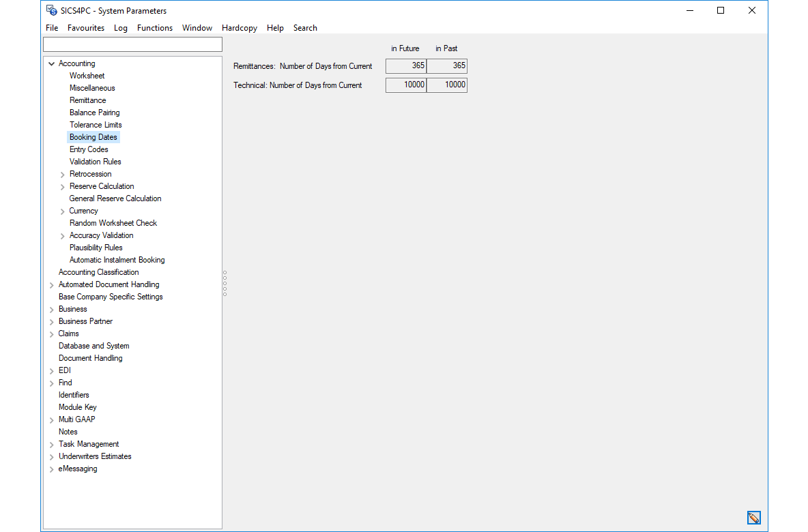Select Underwriters Estimates in the tree

[95, 456]
